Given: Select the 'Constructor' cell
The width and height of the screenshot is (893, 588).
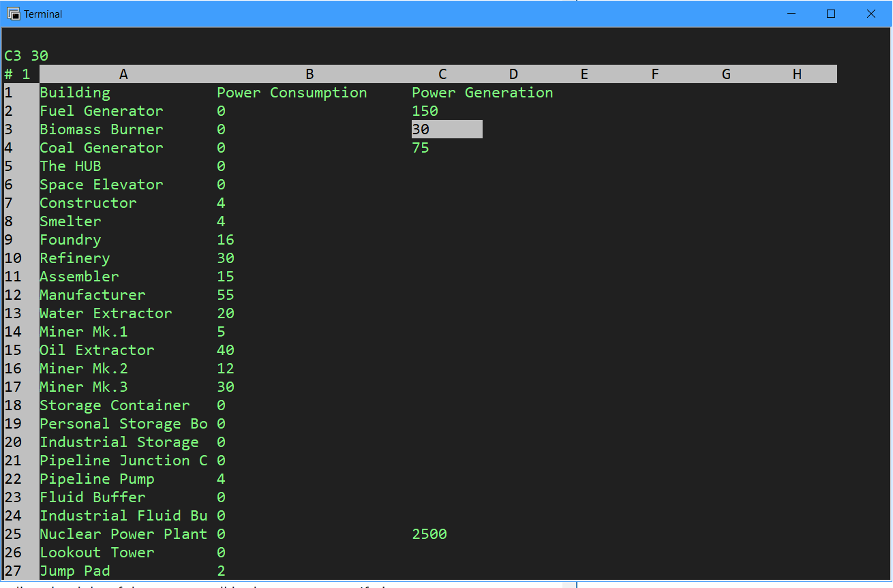Looking at the screenshot, I should tap(88, 203).
